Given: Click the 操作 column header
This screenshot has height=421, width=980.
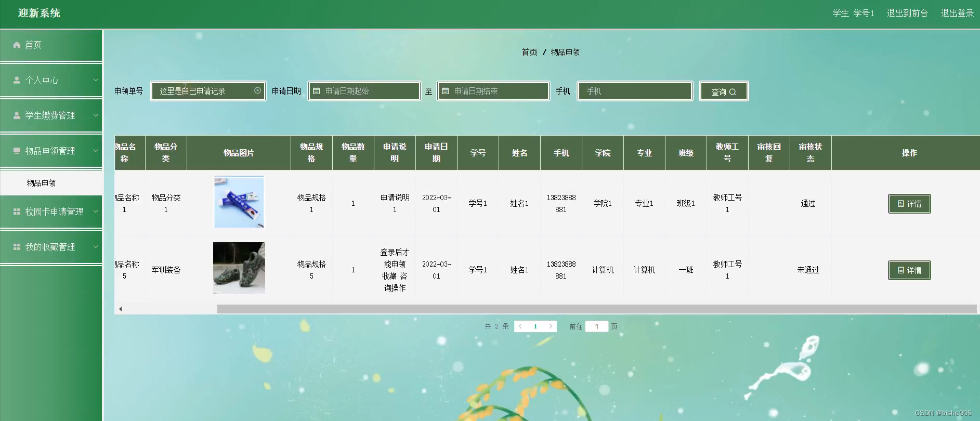Looking at the screenshot, I should [x=909, y=153].
